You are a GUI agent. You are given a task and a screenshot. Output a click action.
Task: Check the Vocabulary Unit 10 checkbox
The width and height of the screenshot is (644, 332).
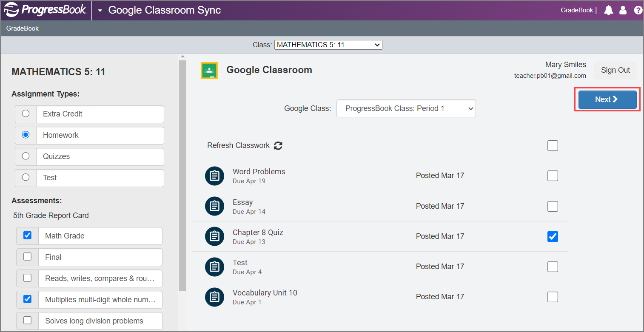553,297
